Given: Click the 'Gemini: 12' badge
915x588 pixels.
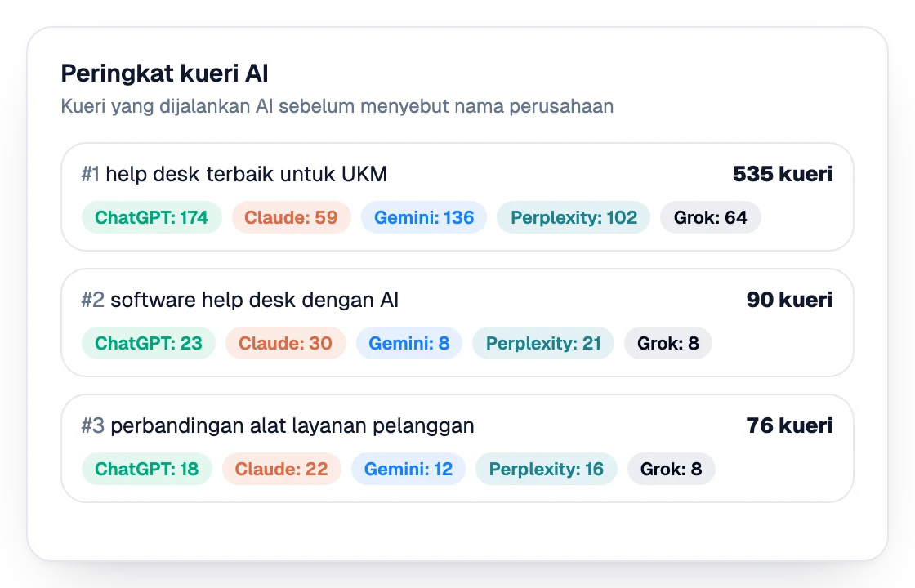Looking at the screenshot, I should [x=408, y=469].
